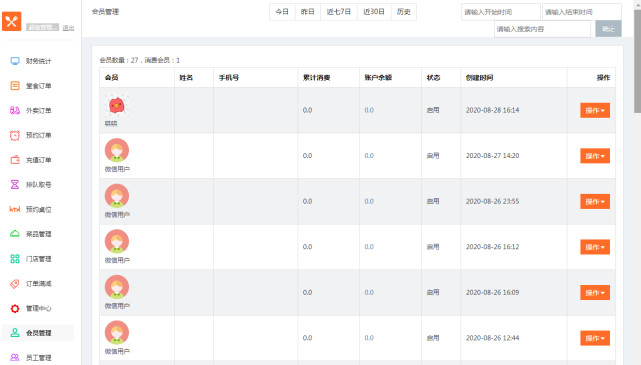
Task: Open 管理中心 via its red gear icon
Action: click(x=15, y=309)
